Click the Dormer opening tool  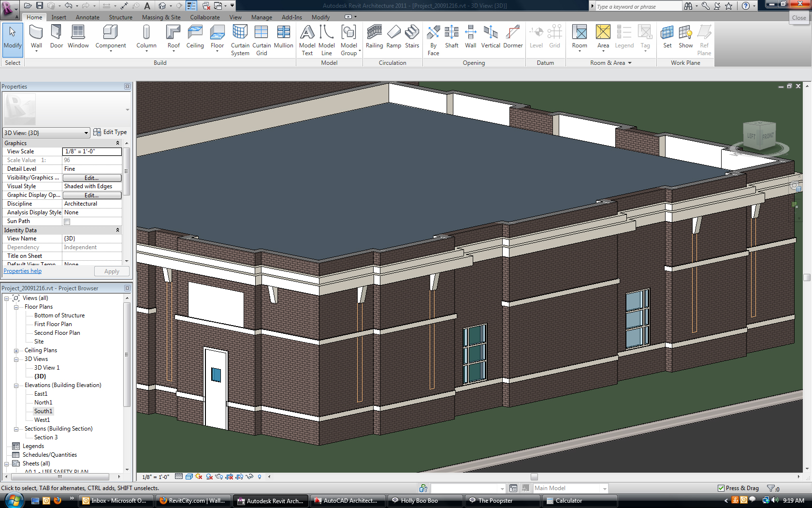tap(513, 37)
